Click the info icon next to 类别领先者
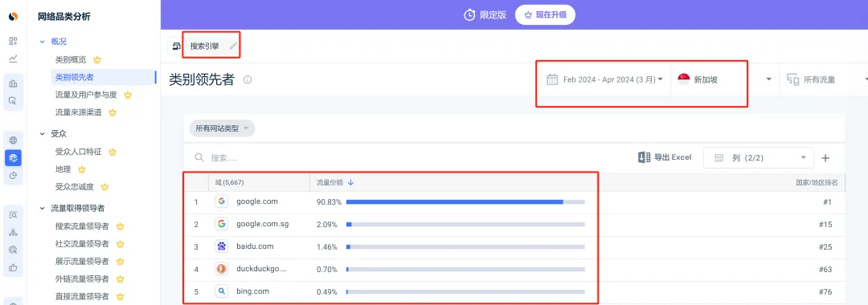Viewport: 868px width, 305px height. [248, 79]
